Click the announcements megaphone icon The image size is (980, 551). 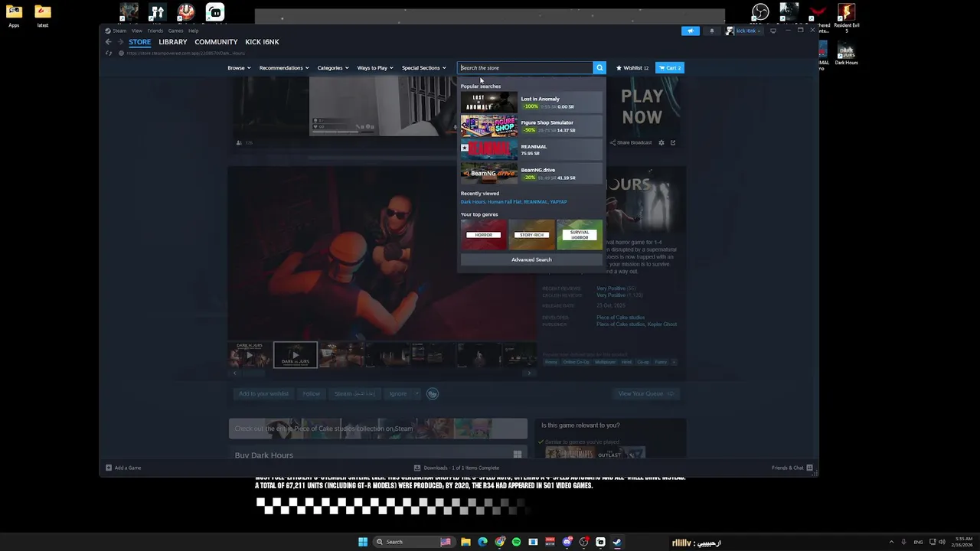(x=690, y=31)
